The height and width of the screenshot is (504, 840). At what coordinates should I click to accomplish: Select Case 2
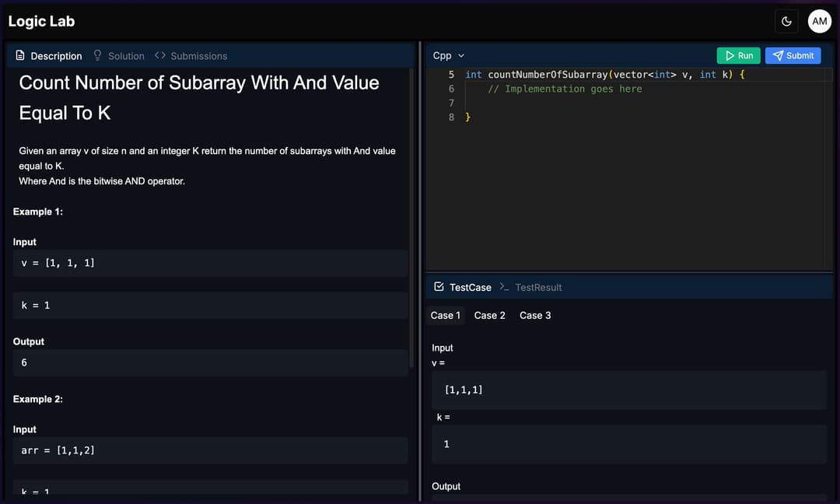(x=490, y=316)
